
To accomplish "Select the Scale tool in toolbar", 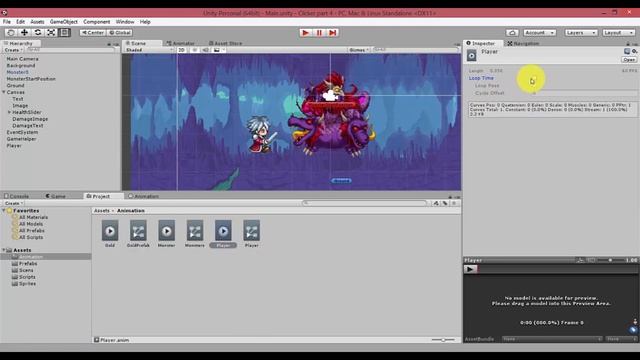I will click(51, 32).
